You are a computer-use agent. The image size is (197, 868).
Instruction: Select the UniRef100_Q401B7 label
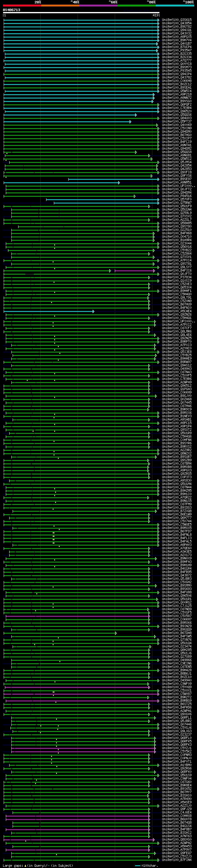[177, 43]
